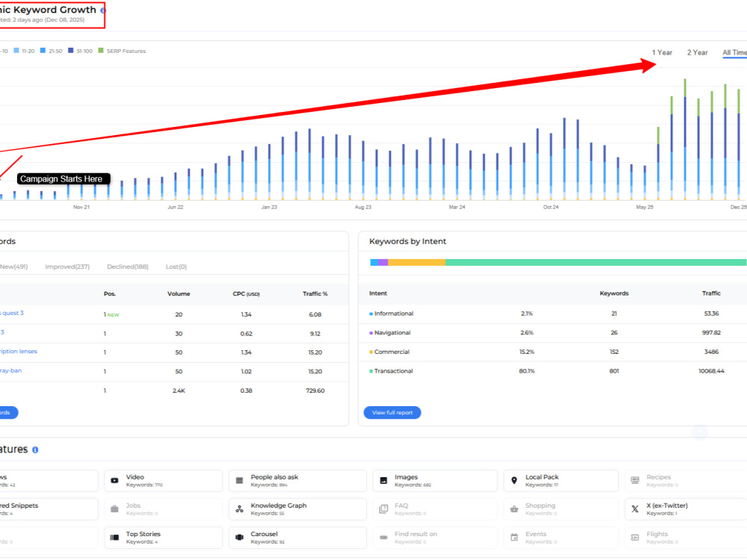Click the Keywords column header in intent table
The image size is (747, 560).
pos(614,293)
